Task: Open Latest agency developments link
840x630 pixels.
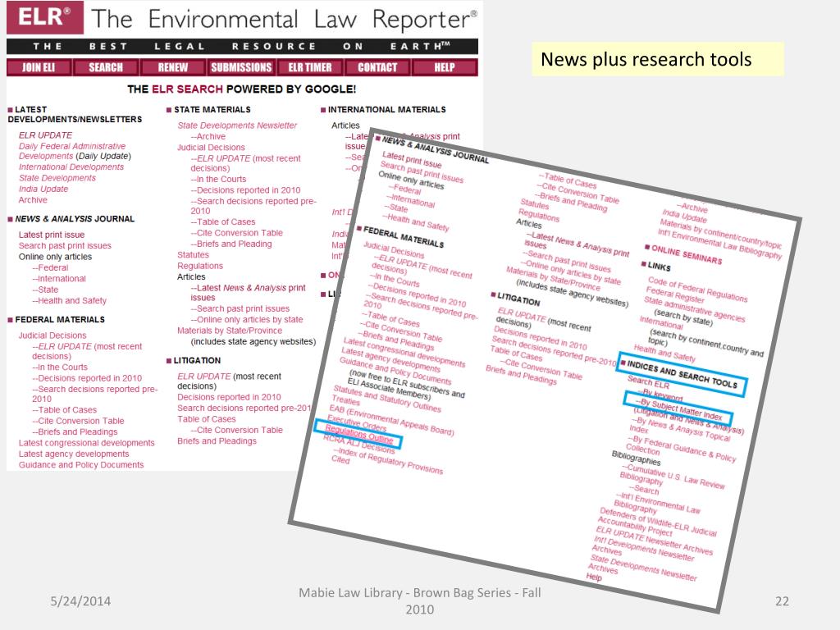Action: click(73, 454)
